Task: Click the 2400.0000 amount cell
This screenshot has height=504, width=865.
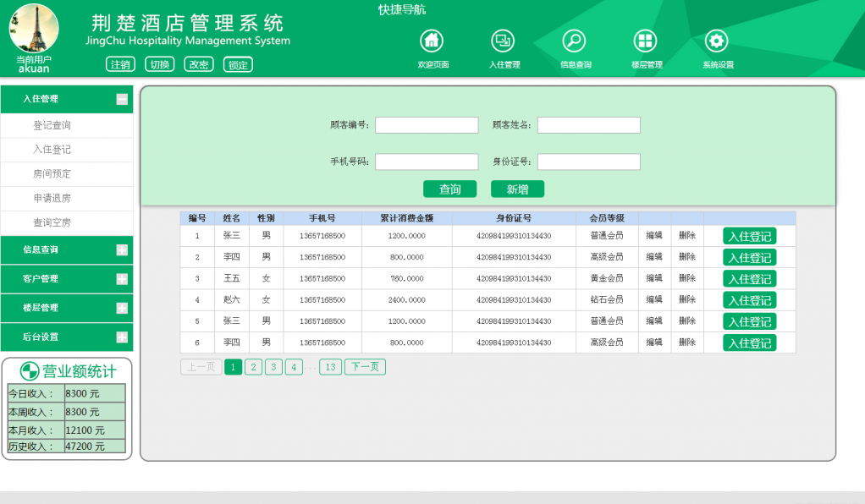Action: coord(407,300)
